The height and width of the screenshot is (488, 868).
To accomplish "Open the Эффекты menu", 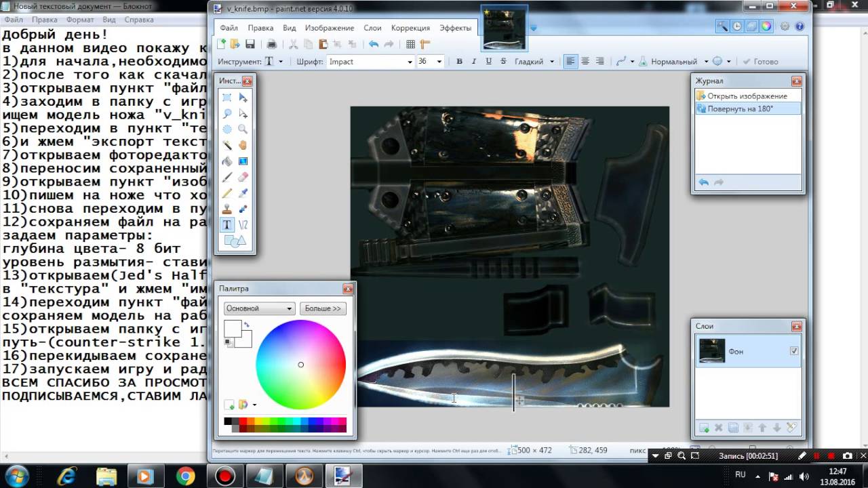I will click(455, 28).
